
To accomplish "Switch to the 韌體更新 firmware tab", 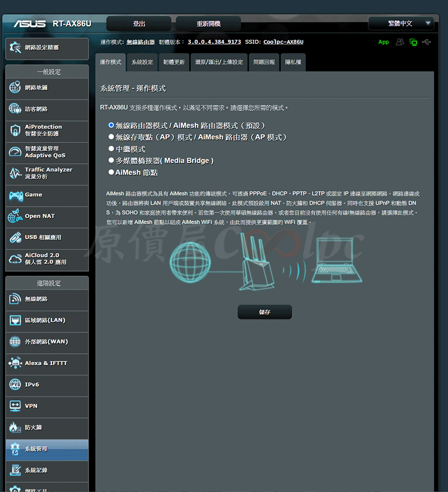I will (174, 62).
